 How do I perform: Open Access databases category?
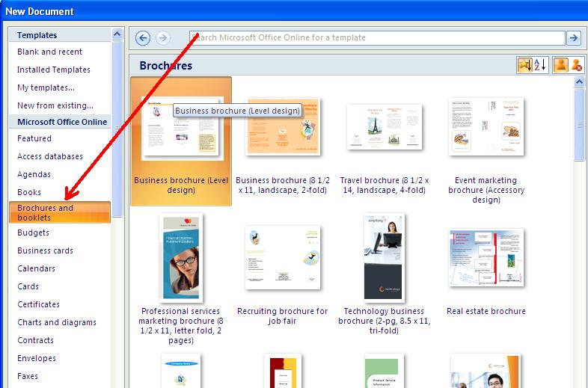(x=50, y=157)
